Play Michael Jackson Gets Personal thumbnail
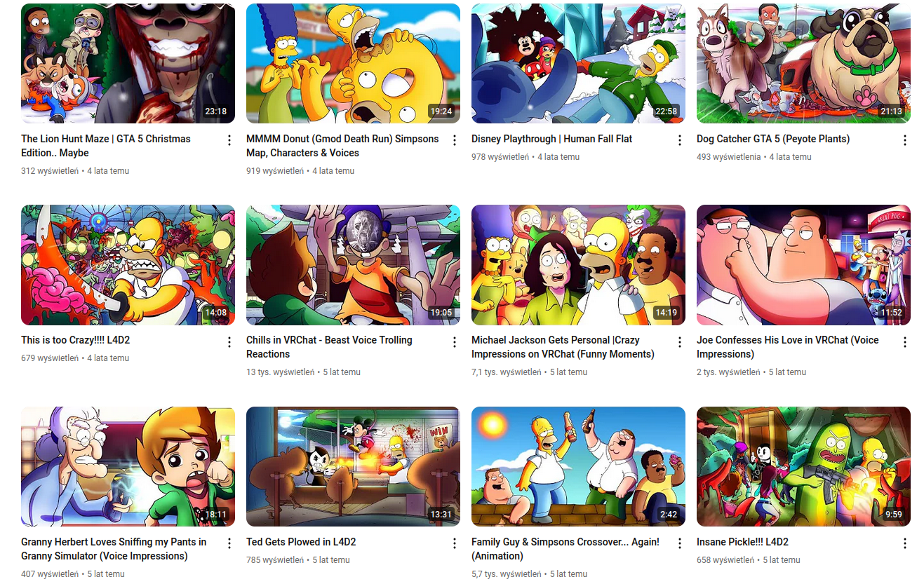The width and height of the screenshot is (924, 584). coord(578,265)
